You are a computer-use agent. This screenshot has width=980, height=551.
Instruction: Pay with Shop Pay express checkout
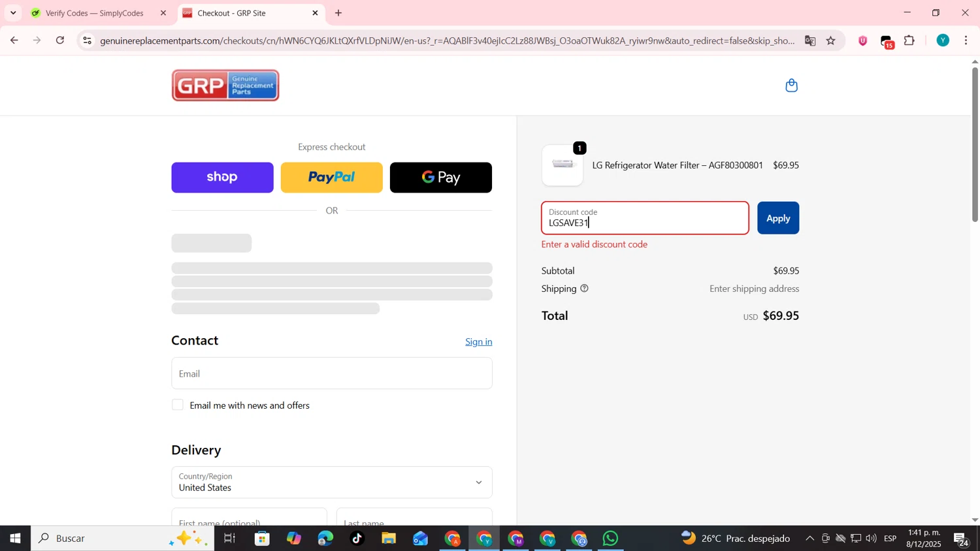[222, 178]
